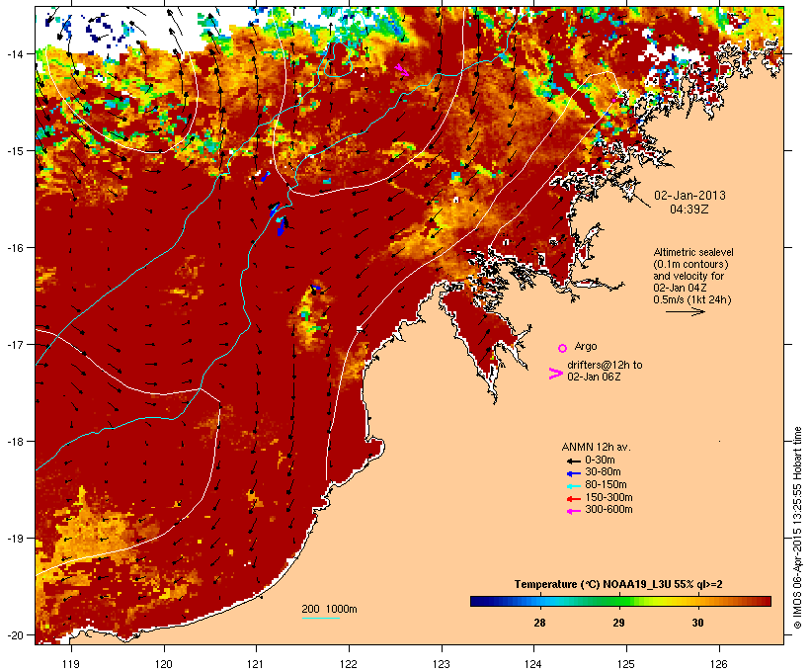The width and height of the screenshot is (810, 672).
Task: Click the temperature colorbar at 28 degrees
Action: 539,601
